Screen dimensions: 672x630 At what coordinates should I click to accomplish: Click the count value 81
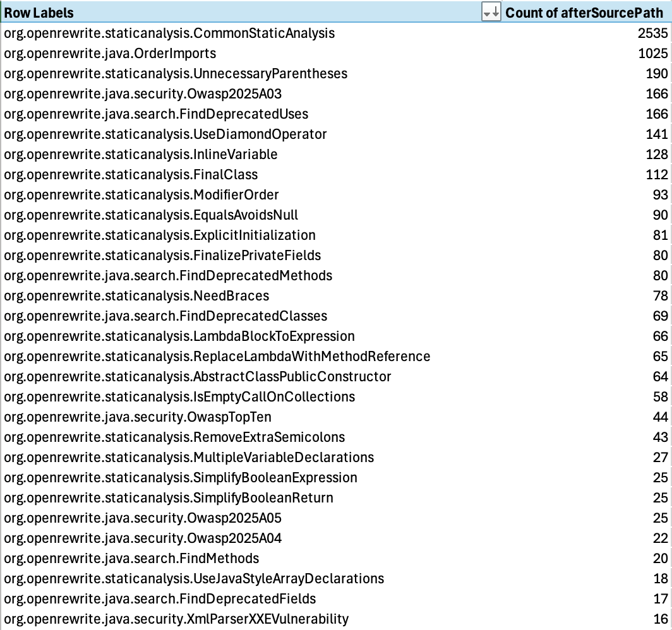click(661, 235)
